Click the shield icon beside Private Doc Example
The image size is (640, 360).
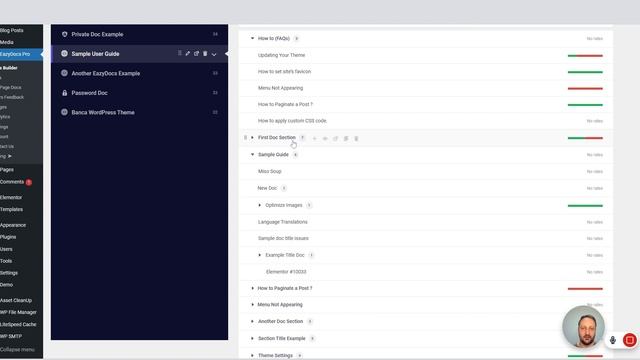point(64,34)
